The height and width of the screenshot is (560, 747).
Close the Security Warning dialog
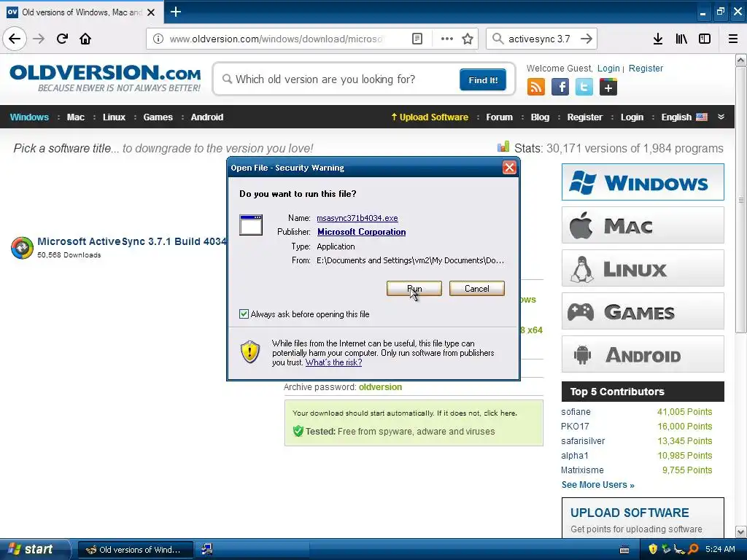pos(509,168)
